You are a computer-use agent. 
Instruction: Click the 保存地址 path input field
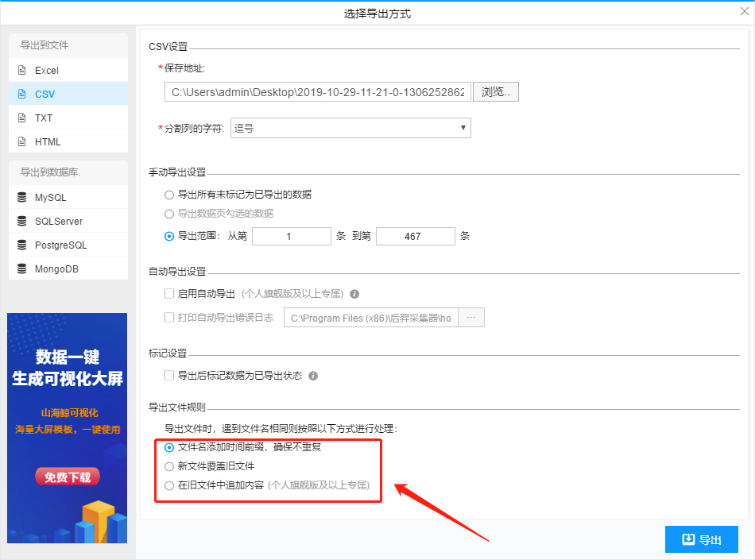(x=318, y=92)
